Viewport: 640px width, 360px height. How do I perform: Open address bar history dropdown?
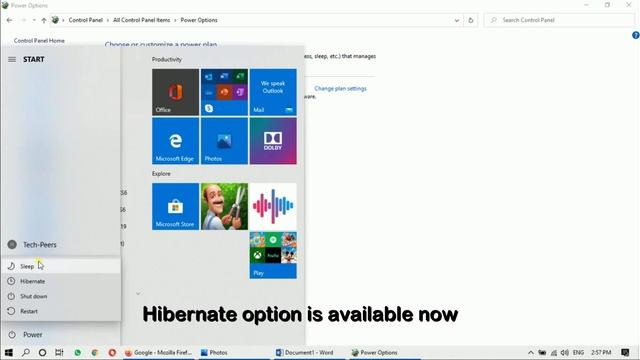(x=457, y=20)
